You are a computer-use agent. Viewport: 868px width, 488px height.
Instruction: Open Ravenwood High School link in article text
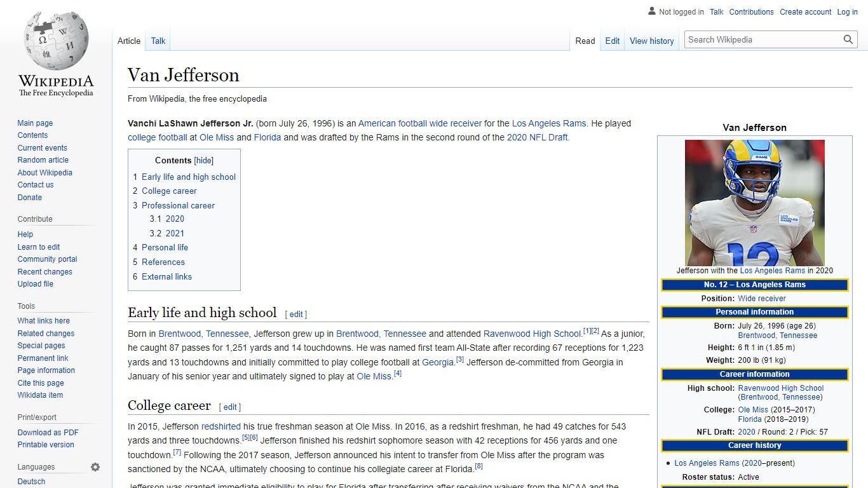pos(532,334)
